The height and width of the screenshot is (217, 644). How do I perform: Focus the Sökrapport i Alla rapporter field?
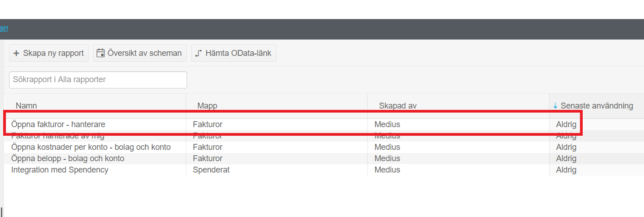click(98, 80)
